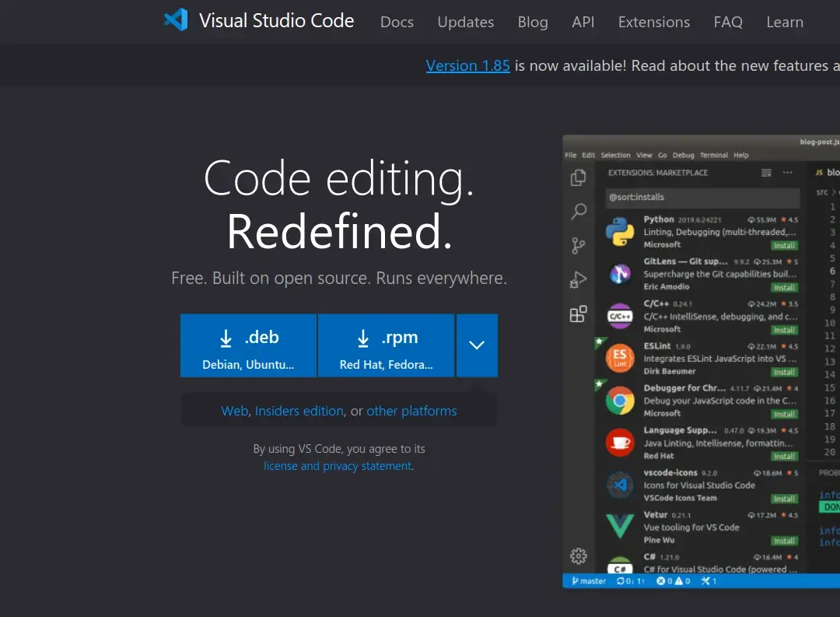Open the Source Control branch icon
Image resolution: width=840 pixels, height=617 pixels.
[578, 246]
